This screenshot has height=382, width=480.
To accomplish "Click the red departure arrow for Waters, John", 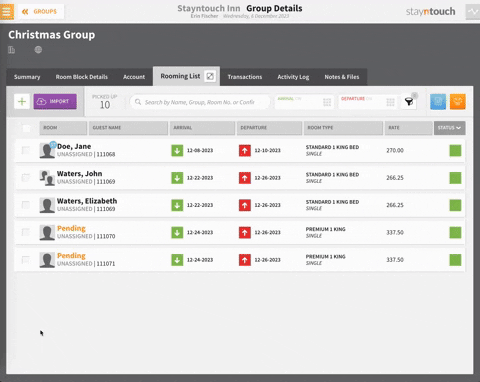I will [245, 178].
